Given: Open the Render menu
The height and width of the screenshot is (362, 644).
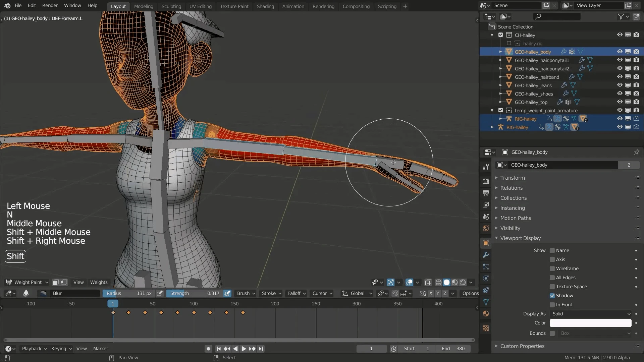Looking at the screenshot, I should tap(50, 5).
